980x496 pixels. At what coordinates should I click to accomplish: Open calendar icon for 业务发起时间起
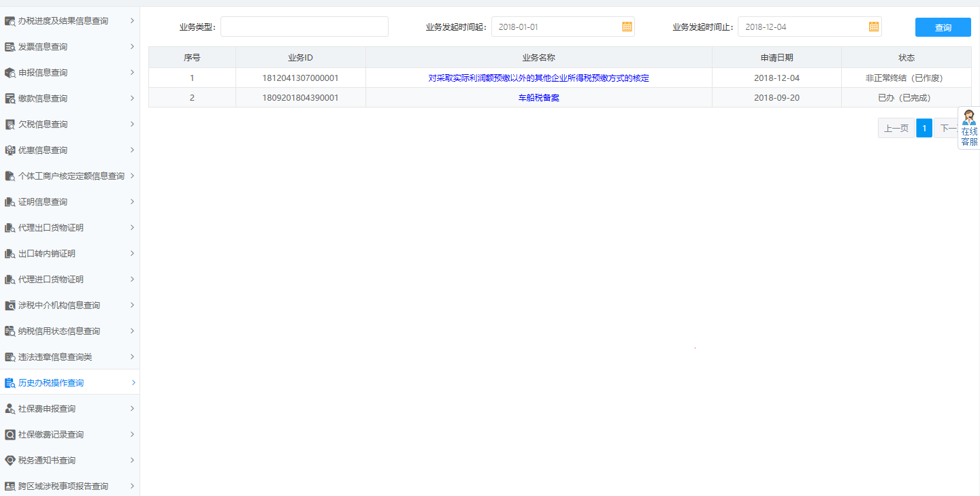click(x=627, y=27)
